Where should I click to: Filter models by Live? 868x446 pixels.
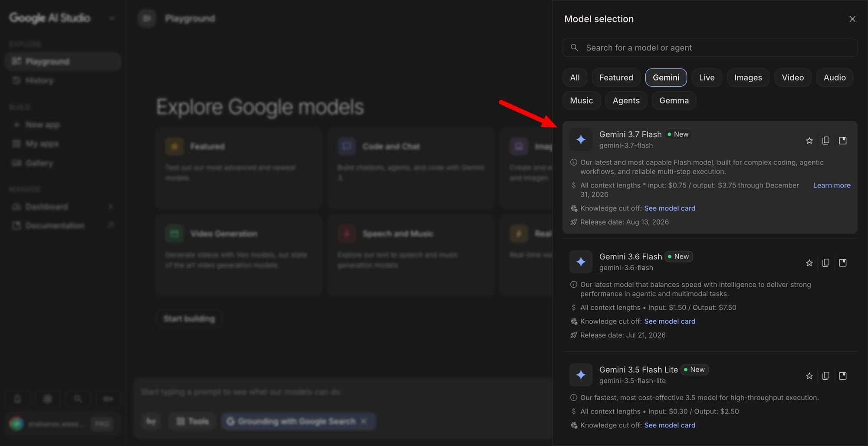coord(707,78)
